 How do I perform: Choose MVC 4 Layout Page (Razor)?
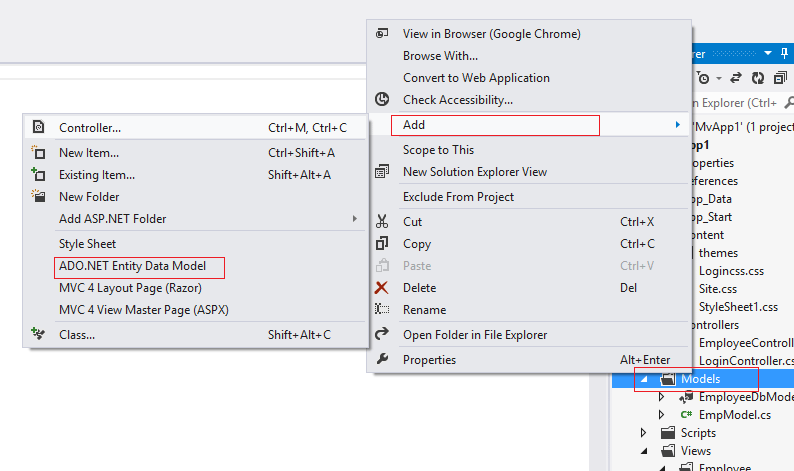tap(131, 288)
